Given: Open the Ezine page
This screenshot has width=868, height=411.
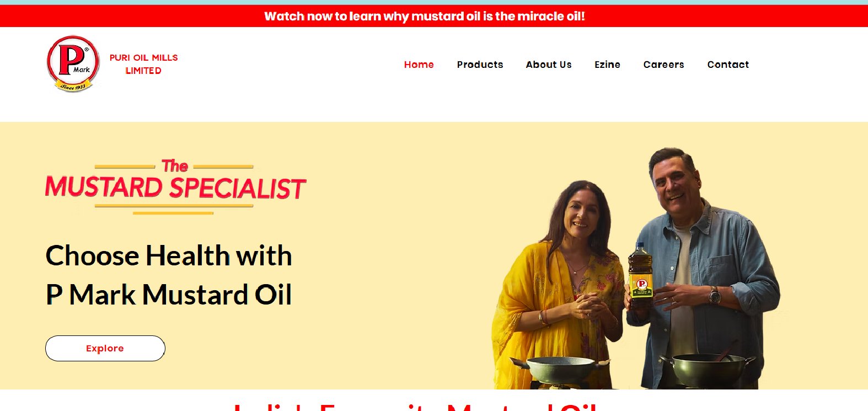Looking at the screenshot, I should pyautogui.click(x=608, y=65).
